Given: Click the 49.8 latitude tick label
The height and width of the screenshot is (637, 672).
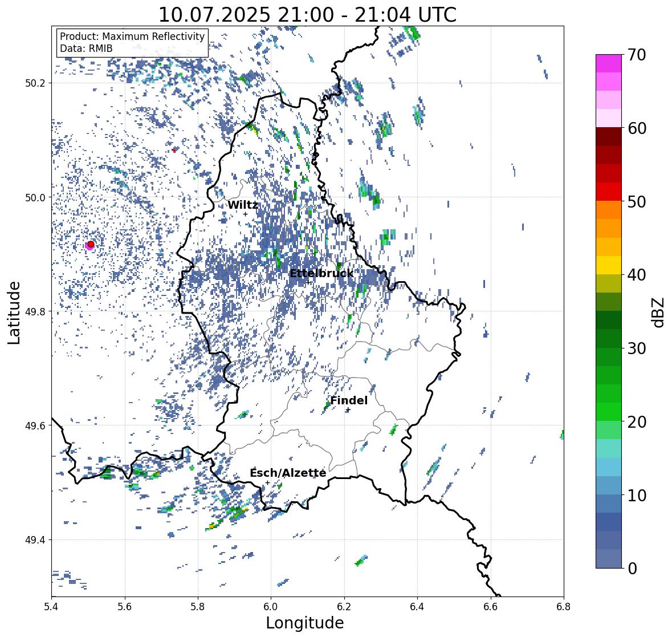Looking at the screenshot, I should tap(35, 311).
